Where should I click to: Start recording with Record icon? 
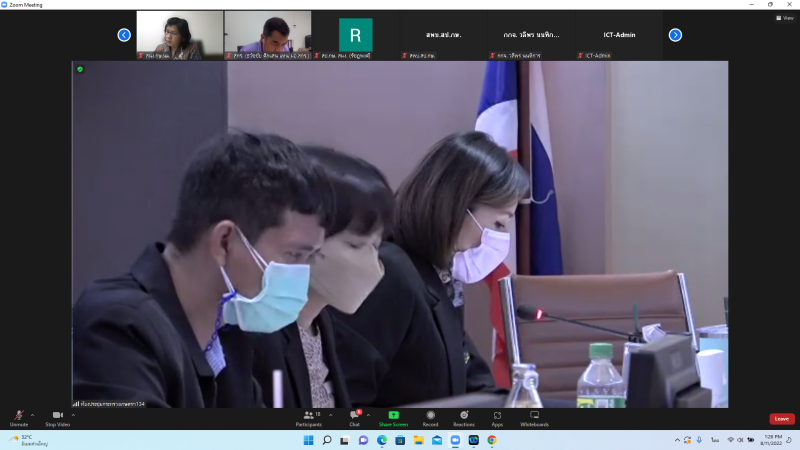tap(430, 416)
